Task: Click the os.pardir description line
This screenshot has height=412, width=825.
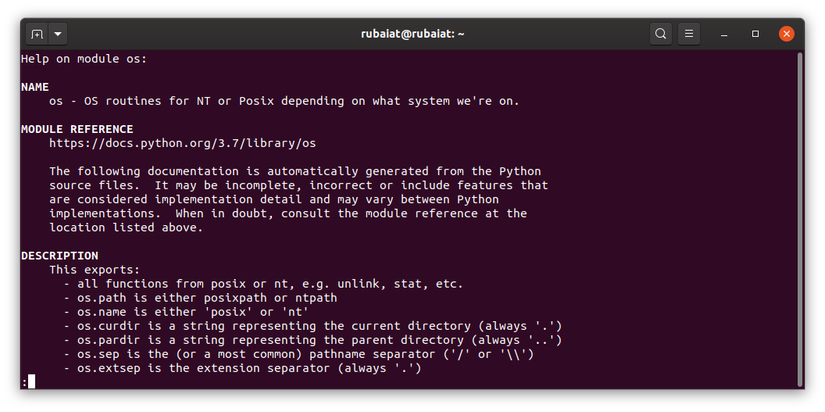Action: coord(312,340)
